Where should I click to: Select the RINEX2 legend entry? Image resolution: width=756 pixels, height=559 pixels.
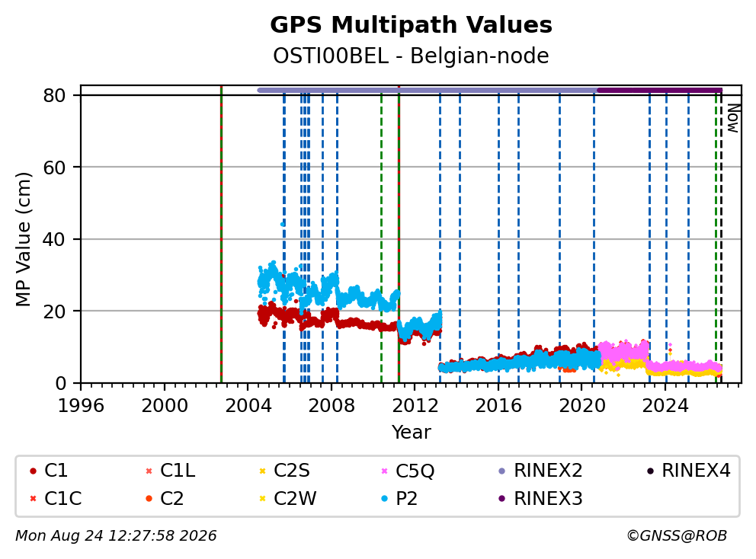click(540, 471)
